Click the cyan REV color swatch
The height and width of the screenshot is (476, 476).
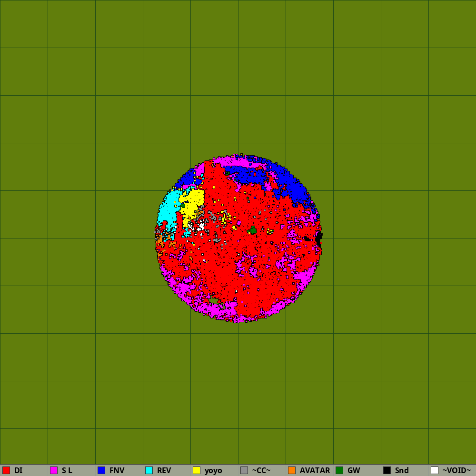149,470
